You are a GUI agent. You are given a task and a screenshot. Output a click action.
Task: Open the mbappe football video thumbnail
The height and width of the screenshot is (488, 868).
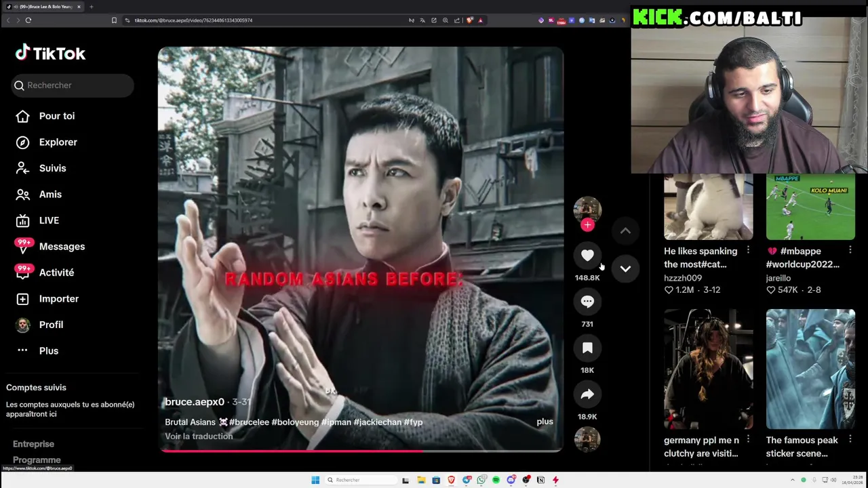pos(810,207)
